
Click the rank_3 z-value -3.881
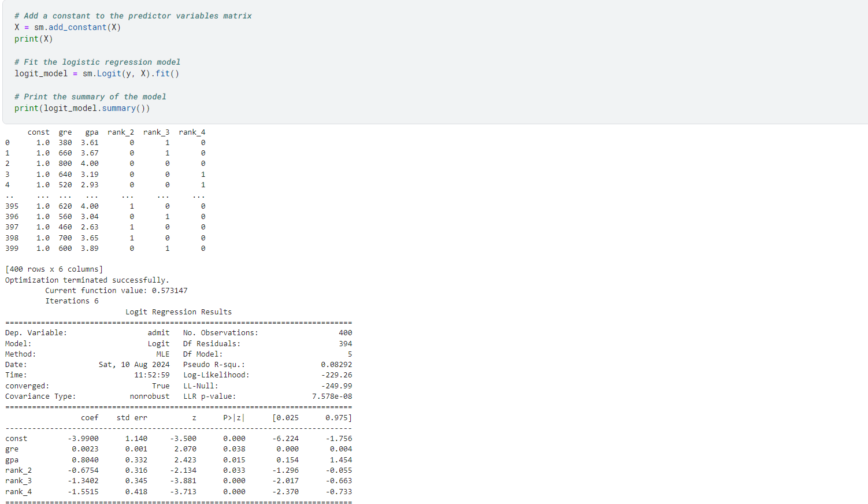tap(183, 481)
